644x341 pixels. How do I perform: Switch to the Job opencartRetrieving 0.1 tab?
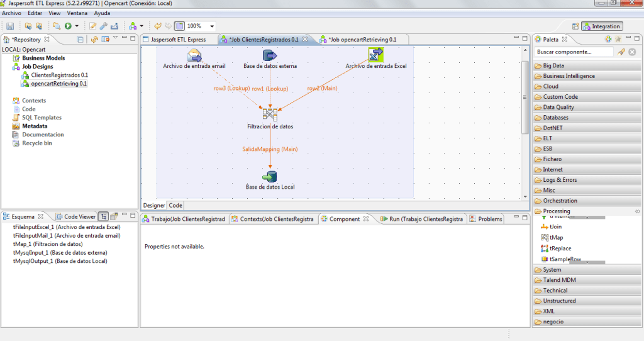(x=362, y=40)
